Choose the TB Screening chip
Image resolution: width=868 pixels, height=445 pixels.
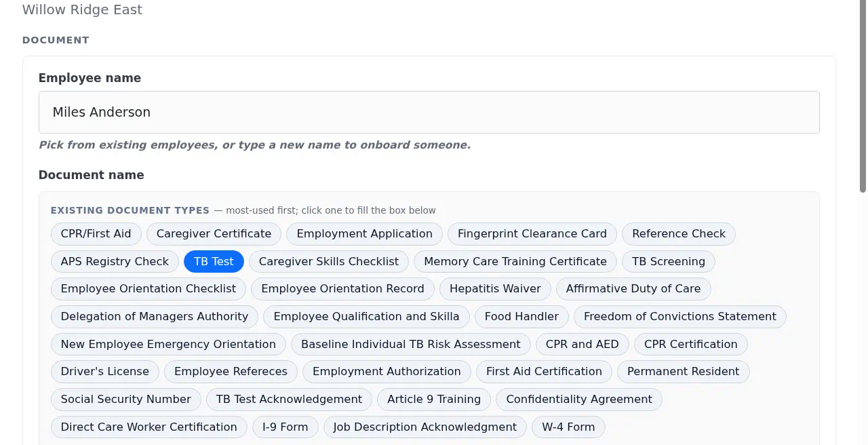[668, 261]
